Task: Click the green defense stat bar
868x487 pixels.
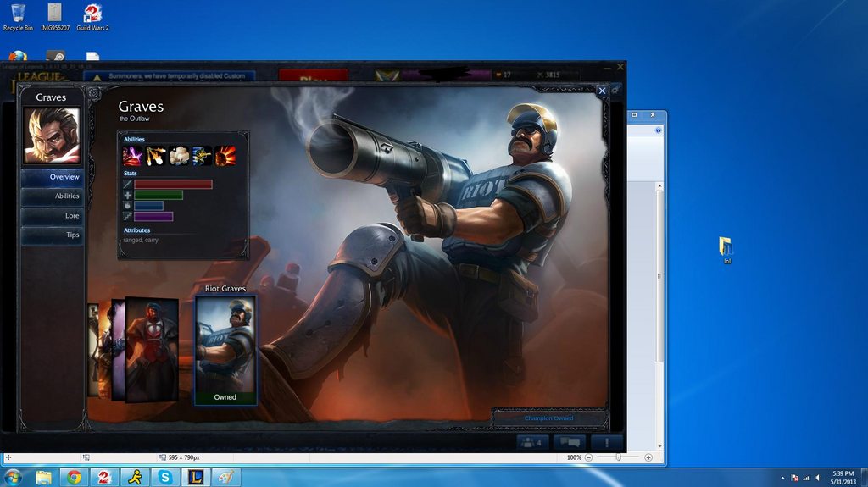Action: 159,195
